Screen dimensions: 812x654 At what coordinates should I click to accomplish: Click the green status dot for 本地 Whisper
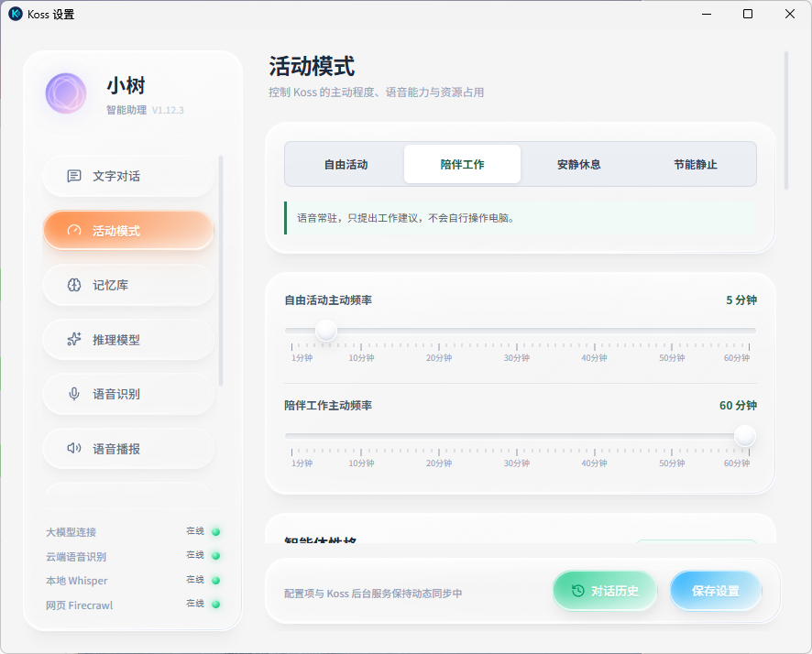coord(216,581)
